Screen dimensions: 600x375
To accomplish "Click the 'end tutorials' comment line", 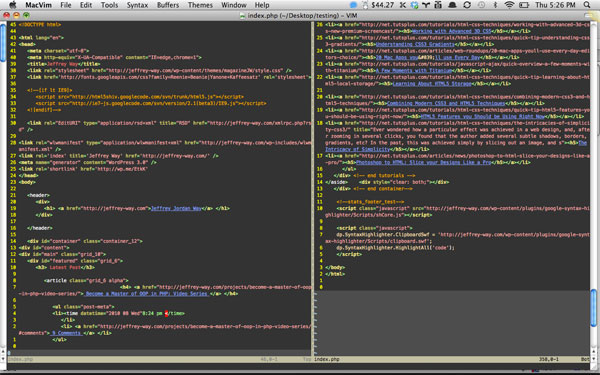I will [385, 175].
